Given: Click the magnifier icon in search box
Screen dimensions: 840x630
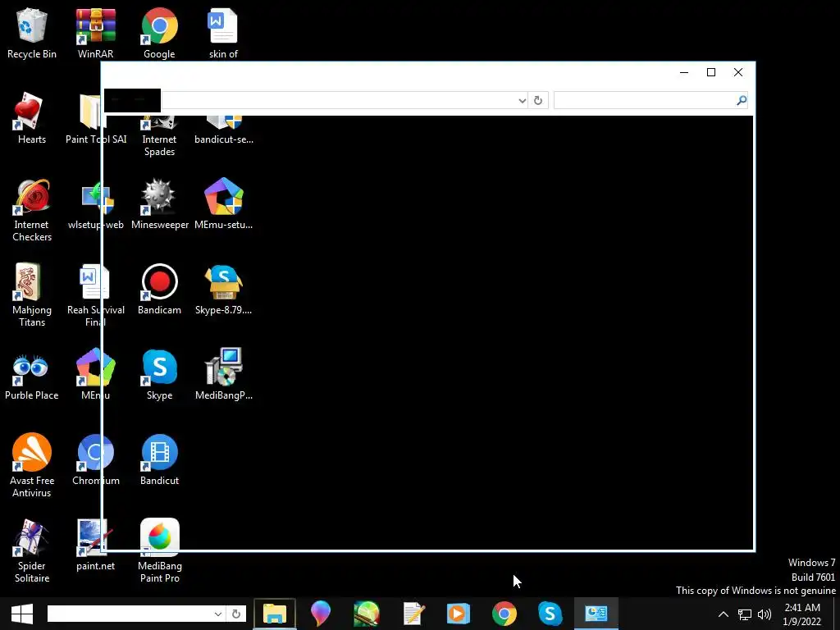Looking at the screenshot, I should click(742, 100).
